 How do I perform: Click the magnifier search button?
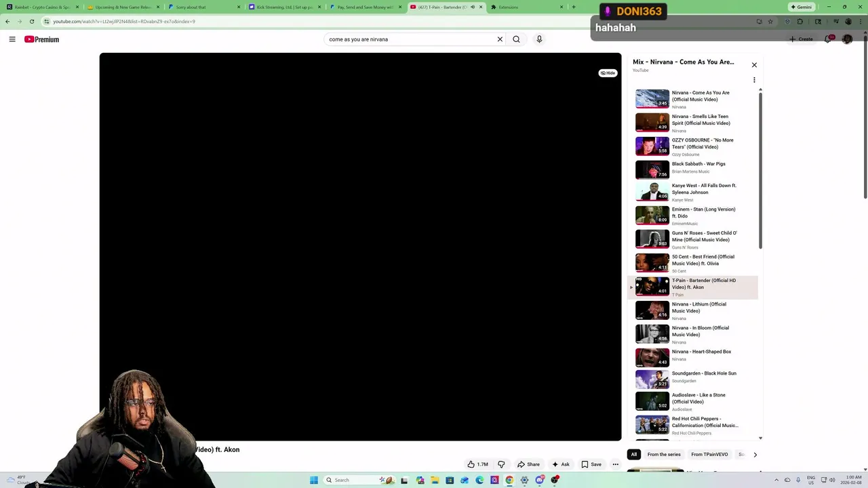(x=516, y=39)
